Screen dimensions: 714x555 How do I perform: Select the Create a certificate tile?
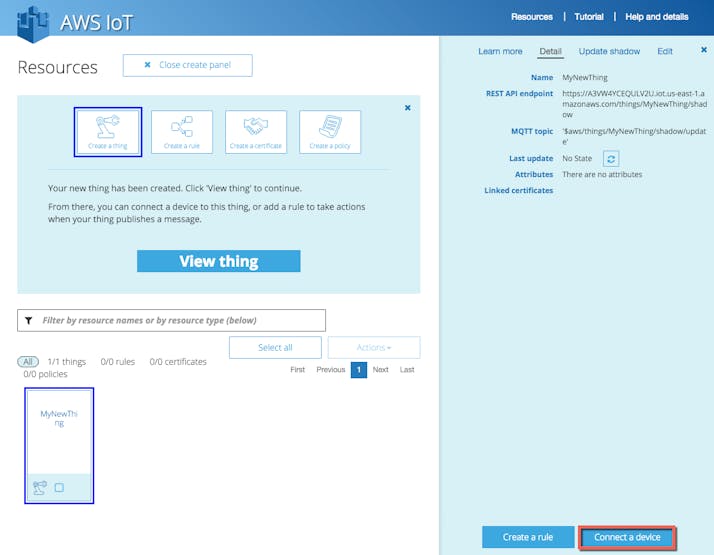pos(256,132)
